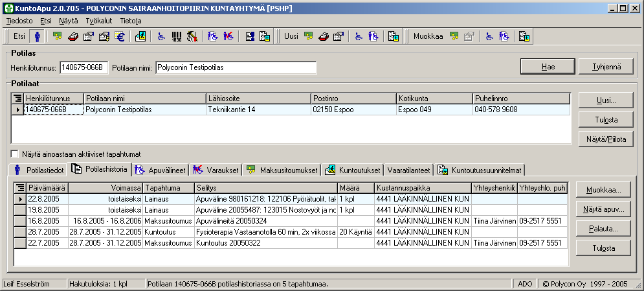Click the black-and-blue document list icon in Etsi toolbar
Image resolution: width=644 pixels, height=291 pixels.
249,36
